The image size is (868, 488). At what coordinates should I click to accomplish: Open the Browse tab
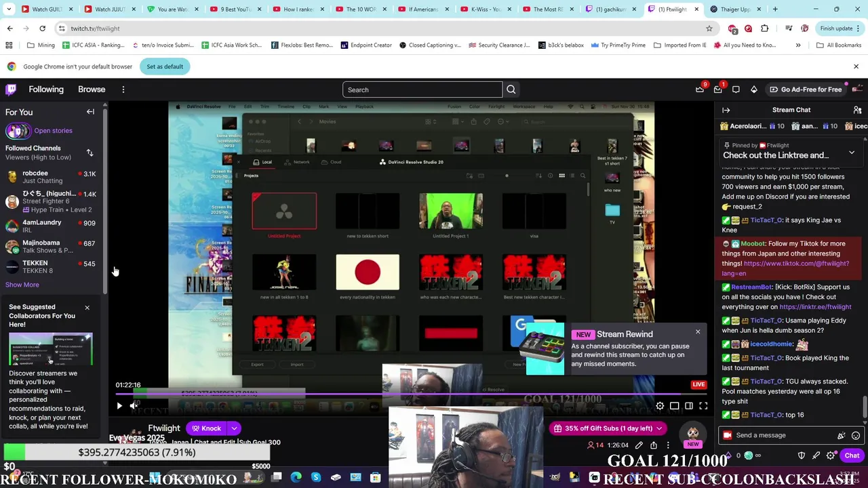pyautogui.click(x=92, y=89)
